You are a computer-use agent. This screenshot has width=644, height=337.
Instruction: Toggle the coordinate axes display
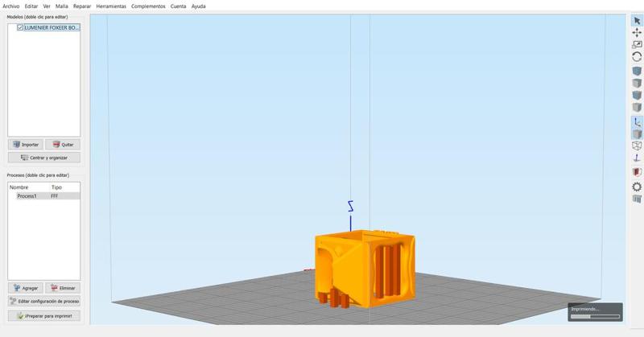(637, 122)
